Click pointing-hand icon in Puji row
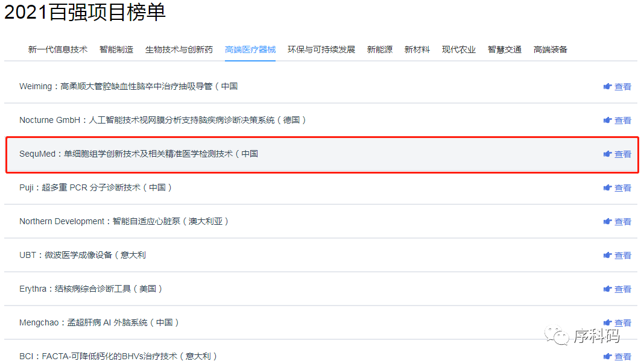The height and width of the screenshot is (364, 641). point(607,187)
